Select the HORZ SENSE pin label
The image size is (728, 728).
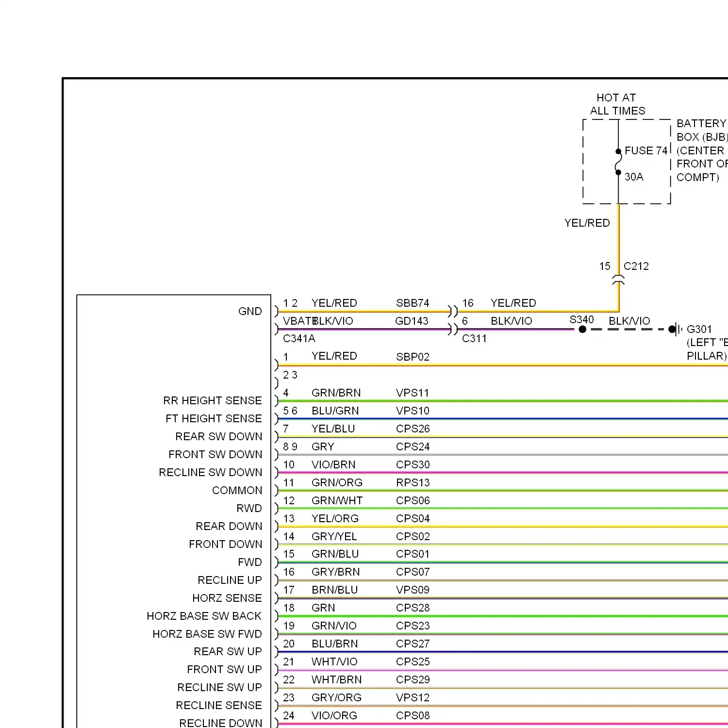tap(227, 598)
